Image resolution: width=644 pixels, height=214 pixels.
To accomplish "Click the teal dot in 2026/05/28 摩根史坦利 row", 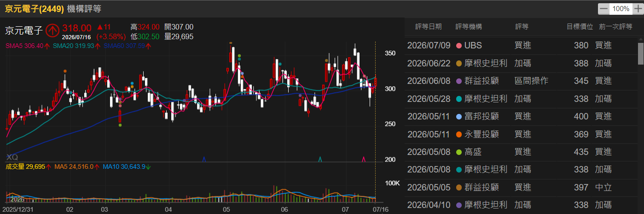I will tap(458, 99).
